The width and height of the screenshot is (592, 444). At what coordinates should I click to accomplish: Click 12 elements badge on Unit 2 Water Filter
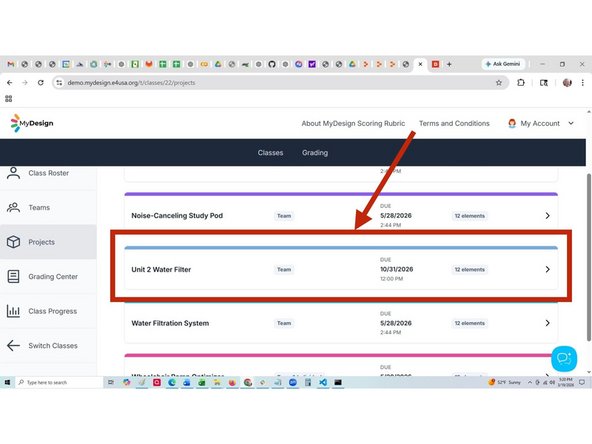469,269
